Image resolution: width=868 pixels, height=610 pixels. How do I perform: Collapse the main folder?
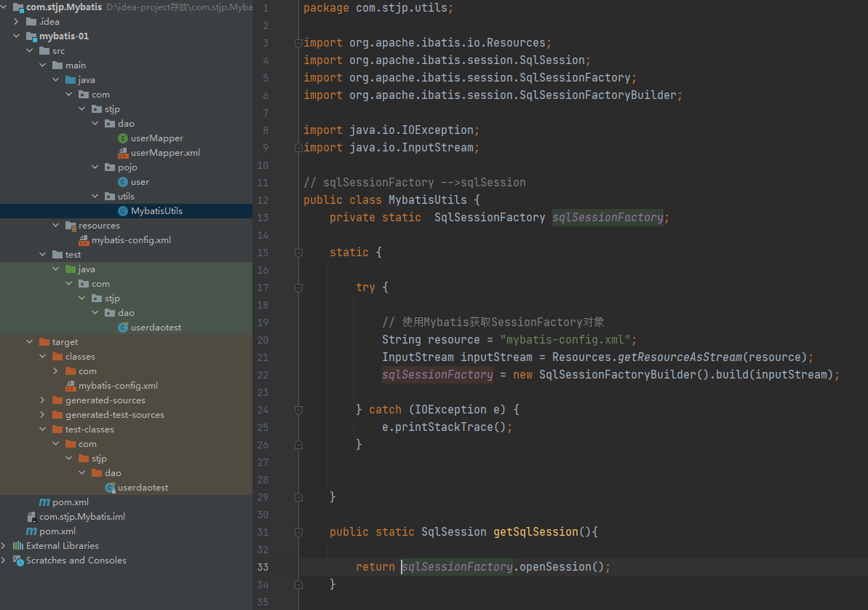click(x=43, y=66)
